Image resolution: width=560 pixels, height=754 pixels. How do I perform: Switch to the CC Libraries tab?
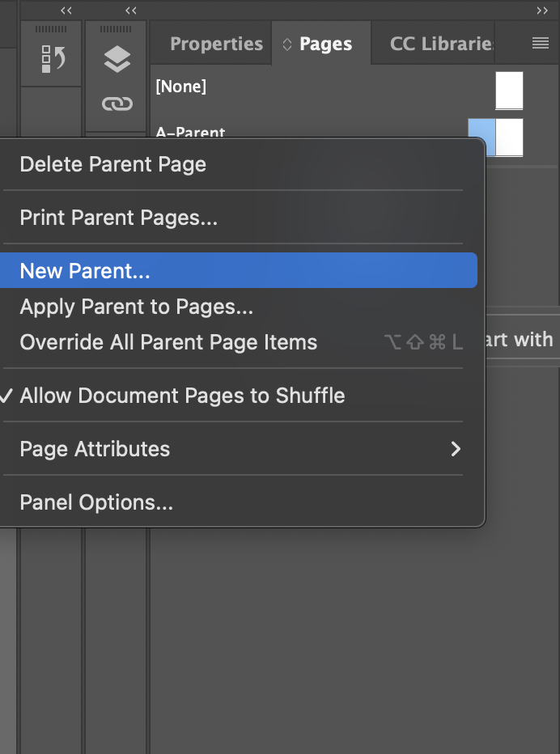coord(442,44)
